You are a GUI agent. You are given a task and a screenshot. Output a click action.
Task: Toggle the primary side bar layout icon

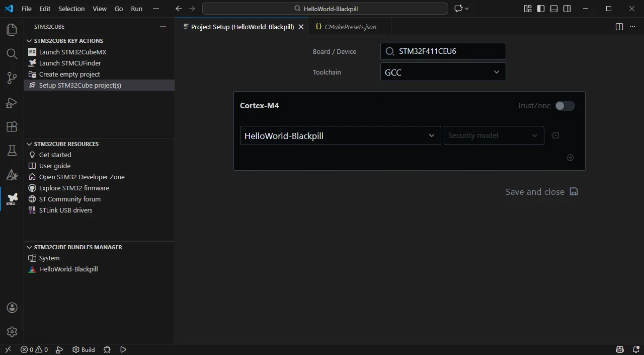pyautogui.click(x=541, y=9)
